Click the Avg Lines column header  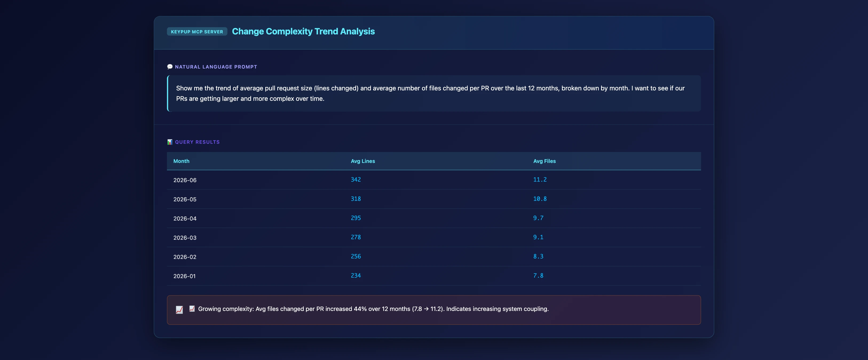(x=362, y=161)
